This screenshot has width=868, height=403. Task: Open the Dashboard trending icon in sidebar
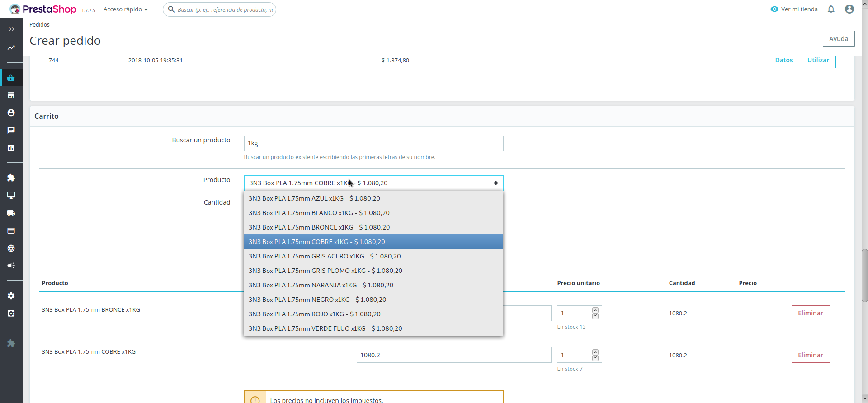(11, 47)
